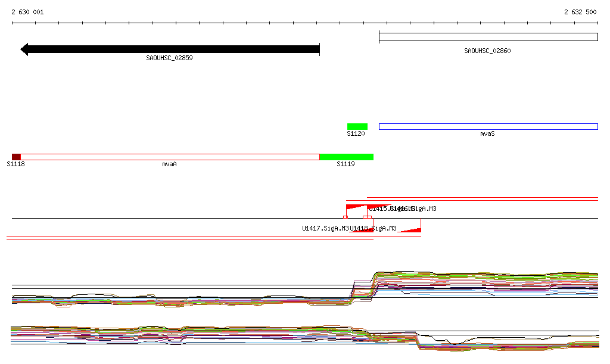This screenshot has width=610, height=364.
Task: Select the red-outlined mvaA gene bar
Action: click(170, 157)
